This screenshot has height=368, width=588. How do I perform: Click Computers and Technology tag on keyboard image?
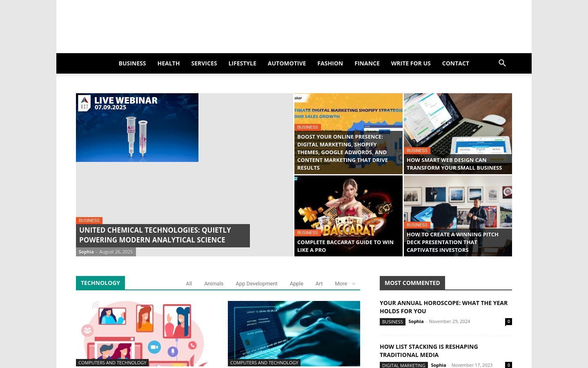coord(264,363)
